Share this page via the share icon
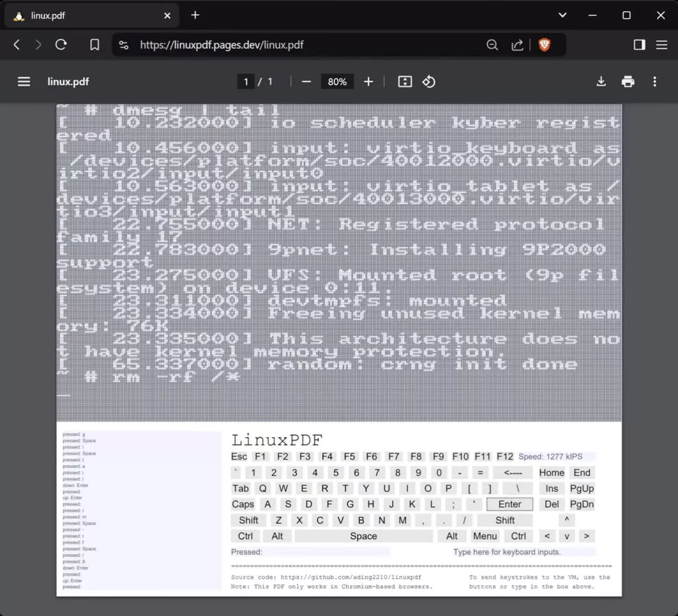Viewport: 678px width, 616px height. [517, 45]
